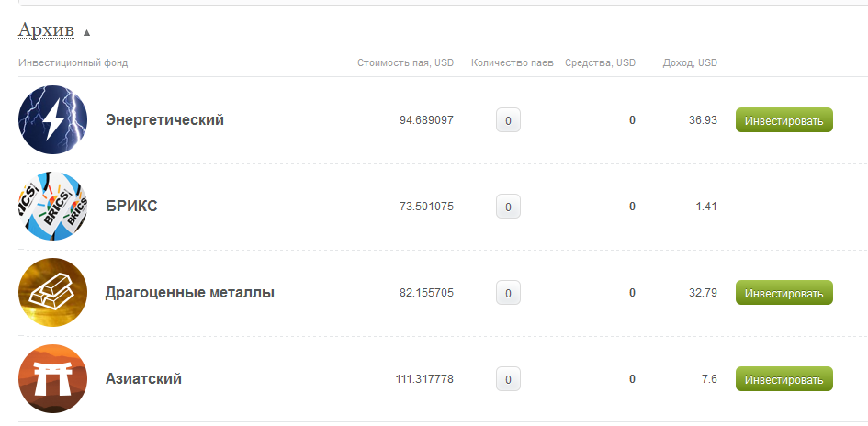Invest in the Энергетический fund
The image size is (868, 426).
(x=783, y=120)
